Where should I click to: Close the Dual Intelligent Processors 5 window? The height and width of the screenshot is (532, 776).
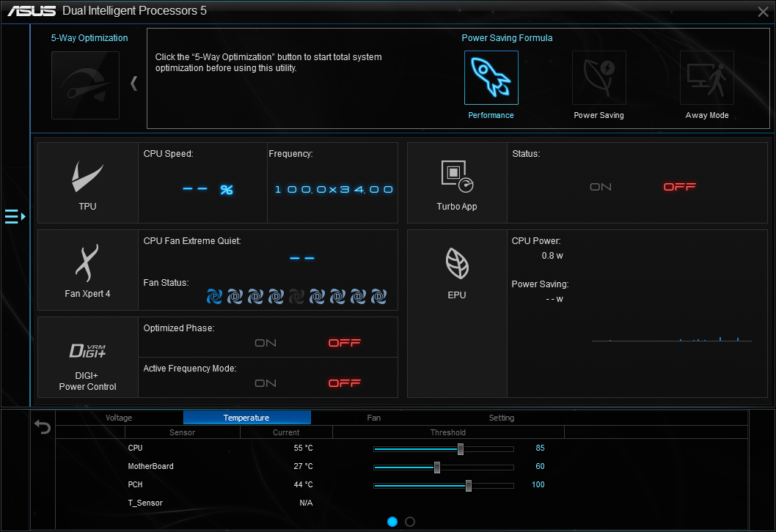click(x=763, y=12)
